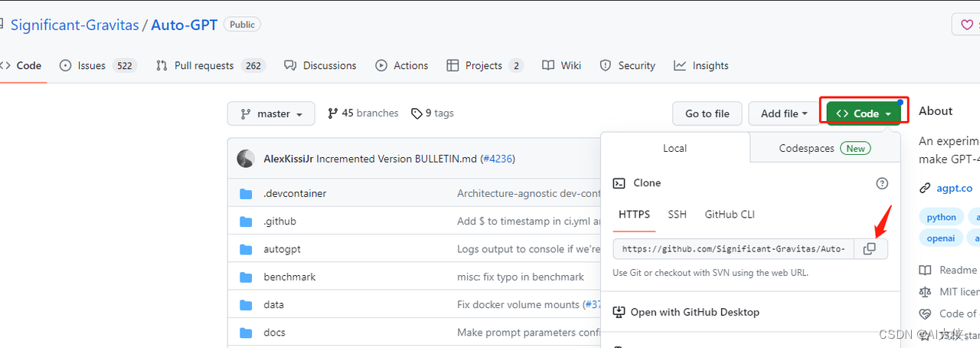Screen dimensions: 980x348
Task: Click the link icon beside agpt.co
Action: 925,188
